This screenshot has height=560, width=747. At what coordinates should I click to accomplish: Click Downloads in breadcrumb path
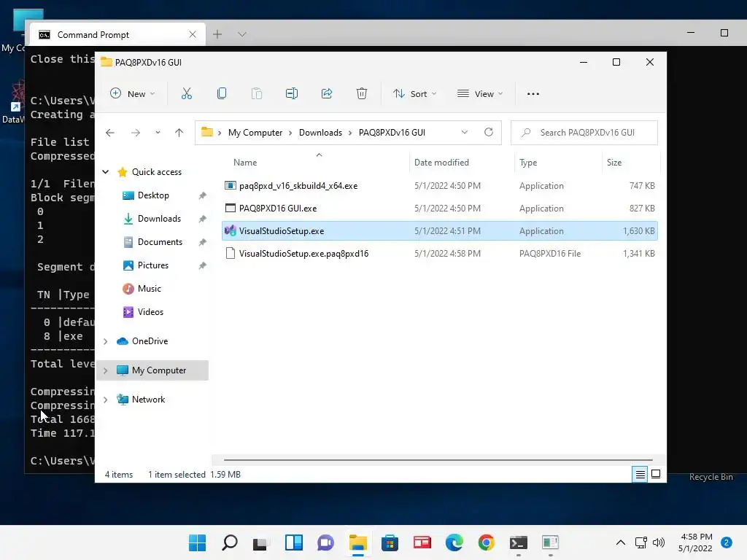coord(321,133)
